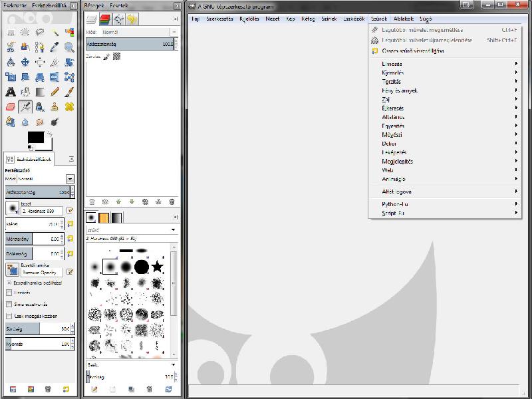The height and width of the screenshot is (399, 532).
Task: Pick the star-shaped brush thumbnail
Action: pyautogui.click(x=157, y=267)
